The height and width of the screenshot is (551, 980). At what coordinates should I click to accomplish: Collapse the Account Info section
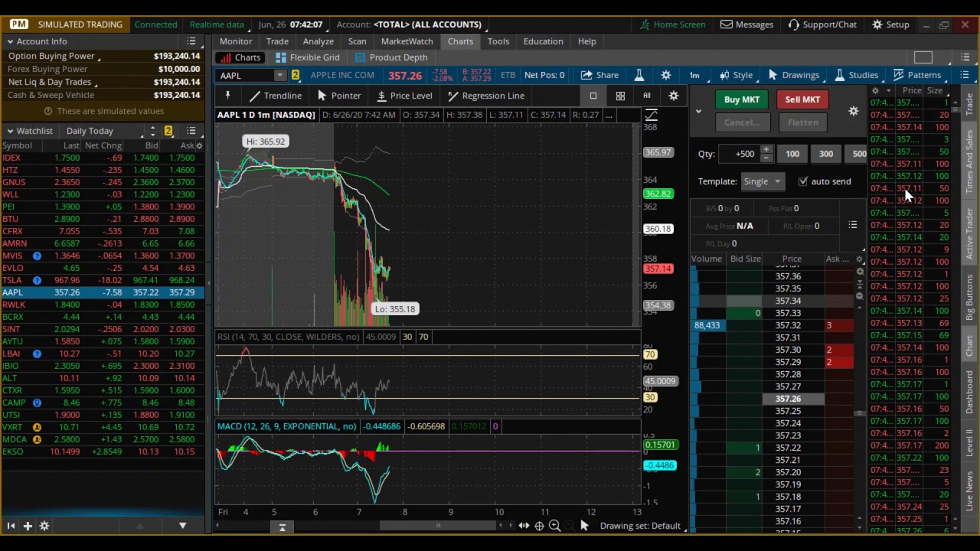pos(11,41)
